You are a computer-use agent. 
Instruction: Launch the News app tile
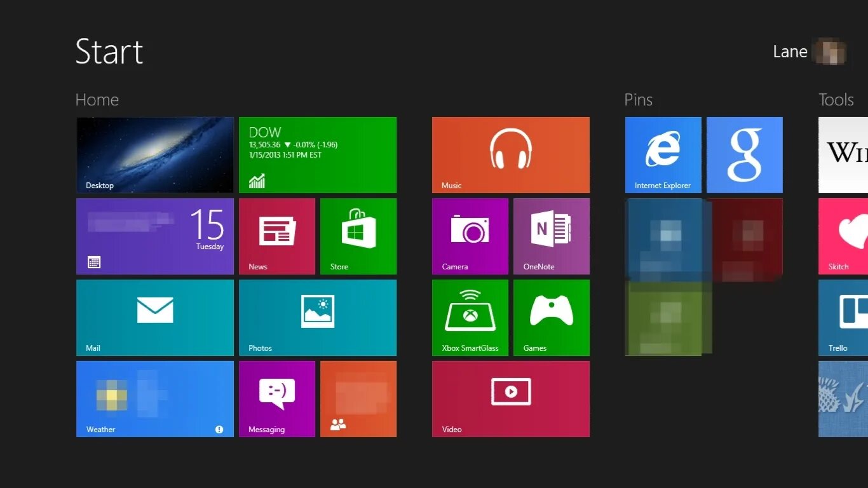pyautogui.click(x=277, y=236)
